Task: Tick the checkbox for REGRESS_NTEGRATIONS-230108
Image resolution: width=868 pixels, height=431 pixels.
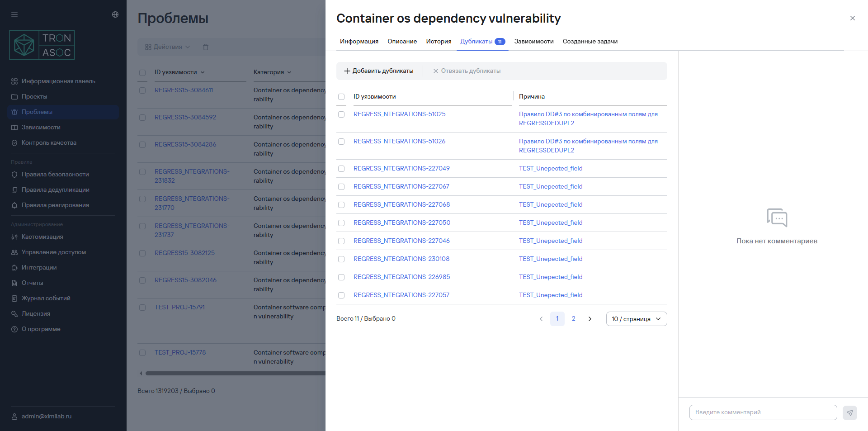Action: 341,259
